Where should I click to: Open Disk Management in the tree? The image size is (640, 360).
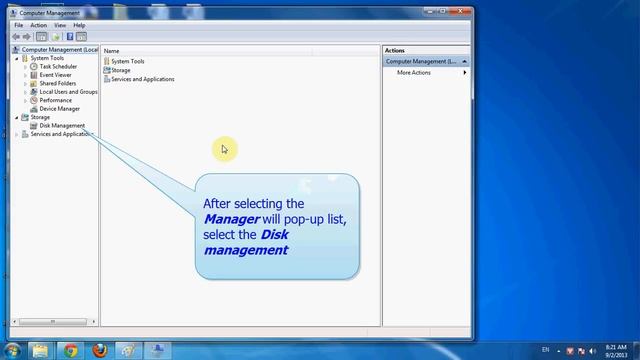[62, 126]
